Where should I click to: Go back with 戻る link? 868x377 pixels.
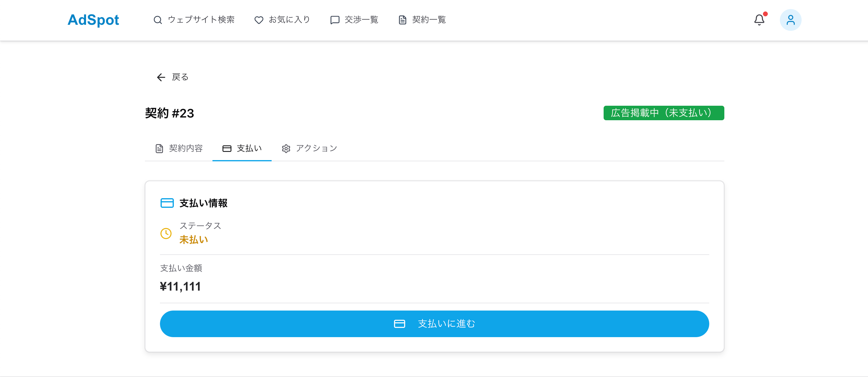coord(180,77)
